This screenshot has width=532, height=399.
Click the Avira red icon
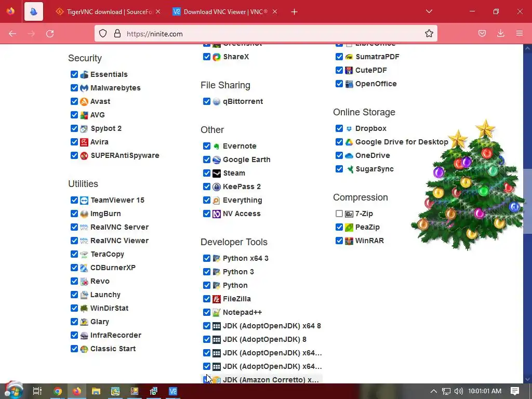[x=84, y=142]
